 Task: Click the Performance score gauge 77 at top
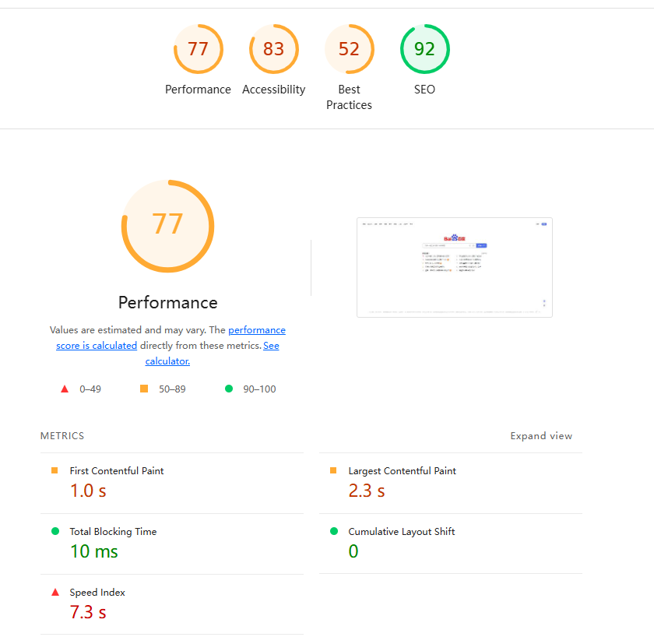coord(198,49)
